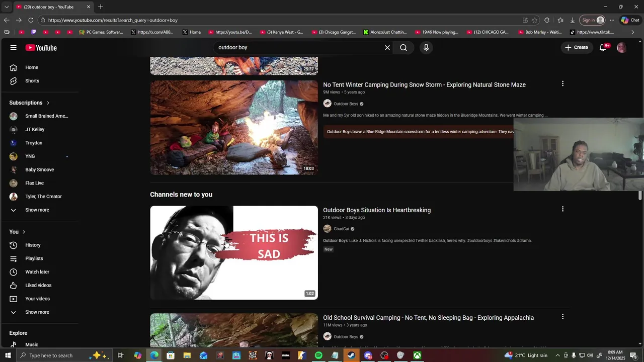644x362 pixels.
Task: Click the magnifier search button
Action: [404, 48]
